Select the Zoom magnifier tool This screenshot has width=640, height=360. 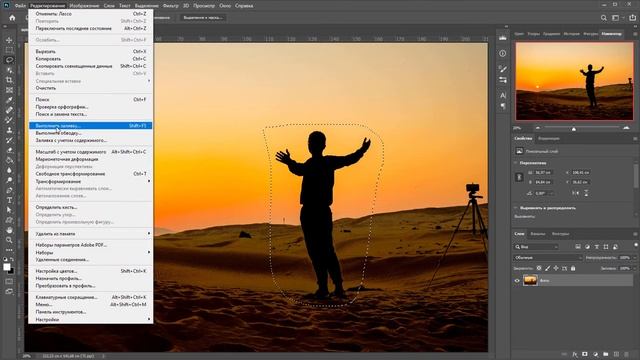(x=9, y=240)
